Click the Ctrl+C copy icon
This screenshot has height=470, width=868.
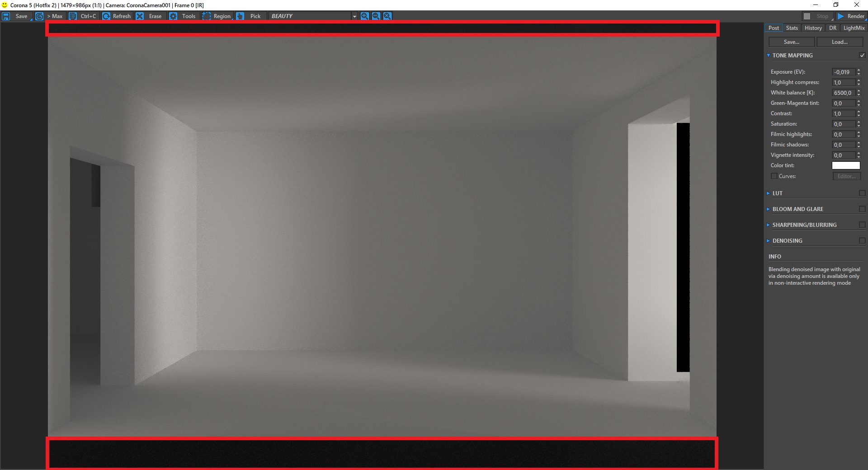(73, 16)
